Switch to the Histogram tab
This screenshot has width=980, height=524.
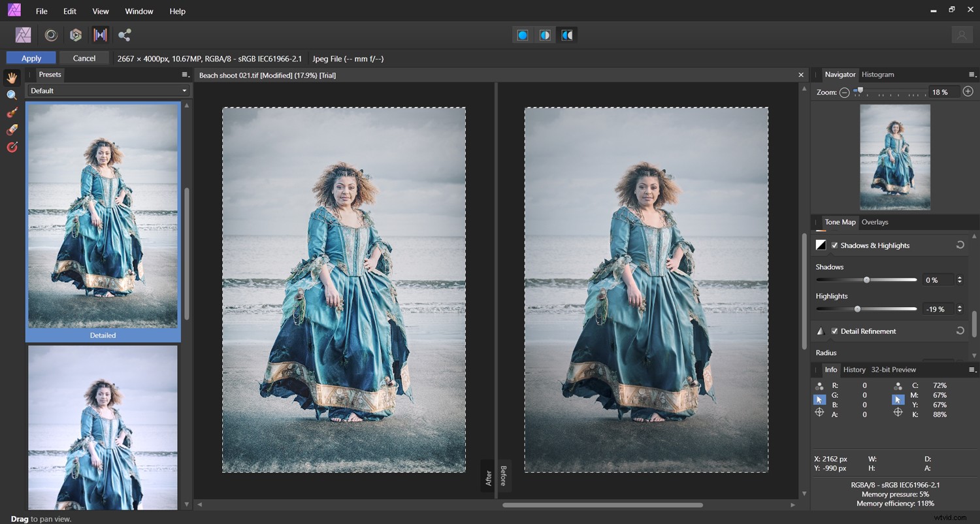[877, 74]
